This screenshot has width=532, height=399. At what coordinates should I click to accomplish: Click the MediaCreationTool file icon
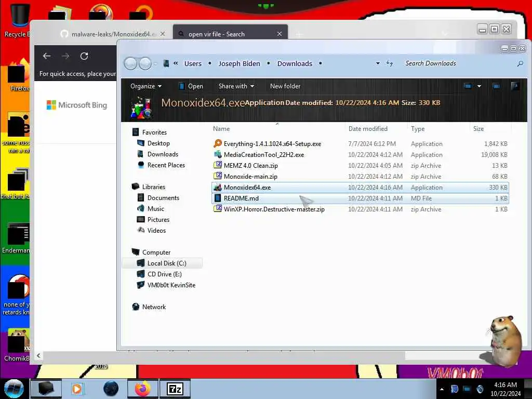coord(218,154)
